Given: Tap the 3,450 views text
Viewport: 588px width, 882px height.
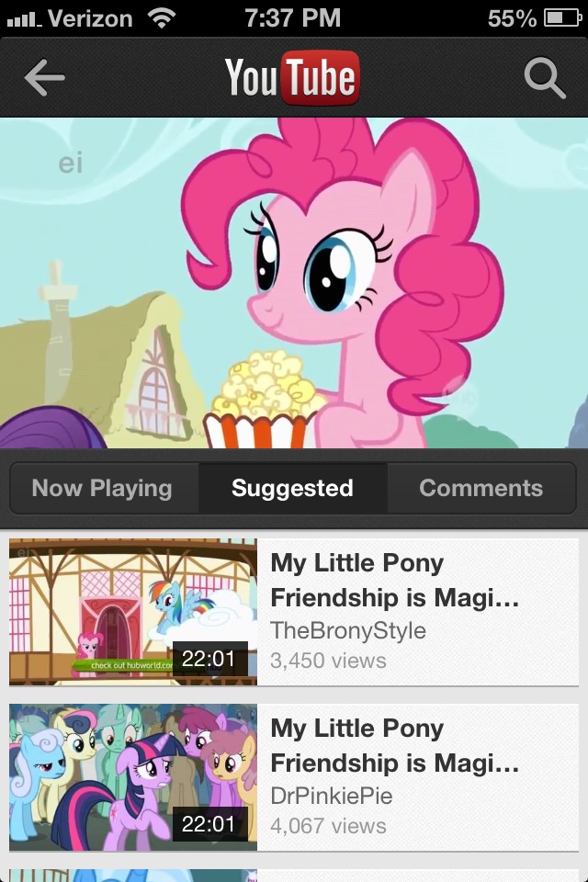Looking at the screenshot, I should tap(328, 660).
